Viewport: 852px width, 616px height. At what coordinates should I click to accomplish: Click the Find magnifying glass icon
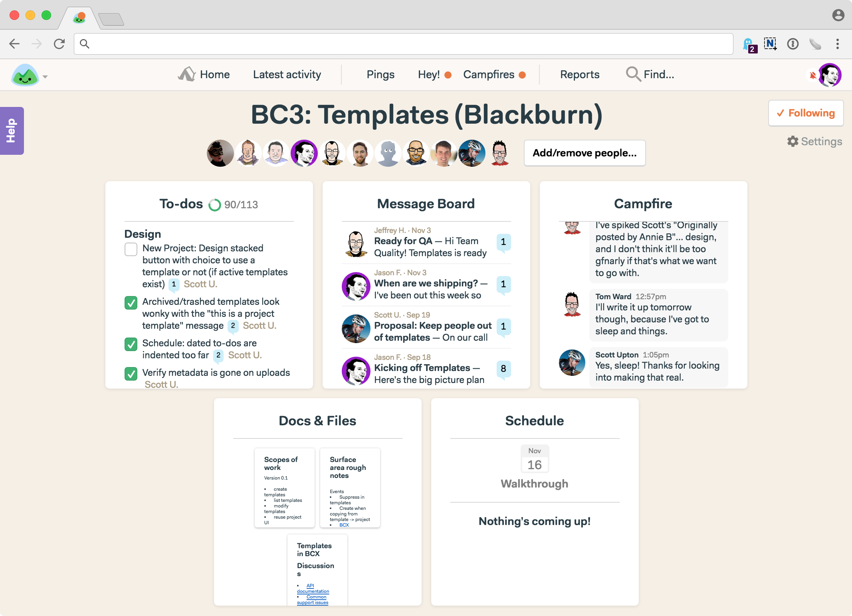click(x=633, y=74)
